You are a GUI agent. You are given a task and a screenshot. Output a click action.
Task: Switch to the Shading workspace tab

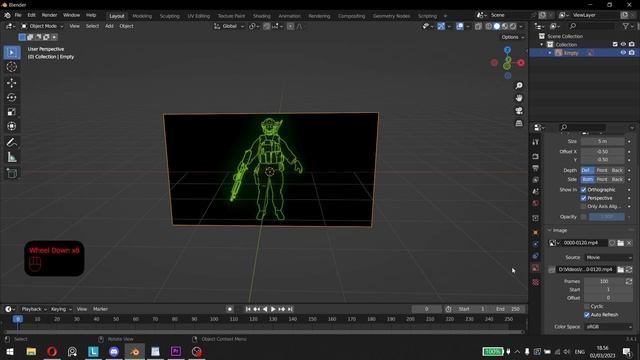[x=262, y=16]
